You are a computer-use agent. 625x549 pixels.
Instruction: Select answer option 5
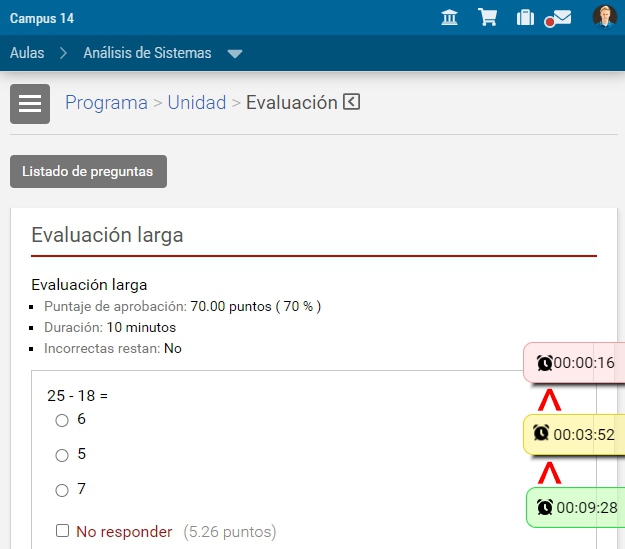(x=62, y=455)
